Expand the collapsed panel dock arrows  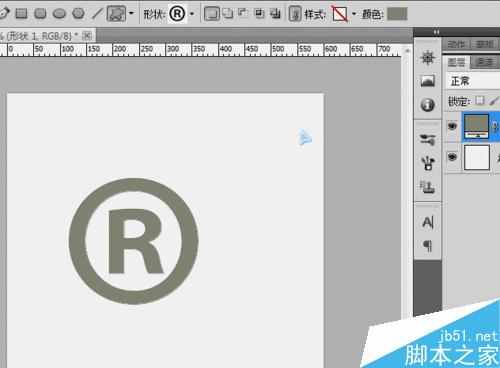coord(436,32)
